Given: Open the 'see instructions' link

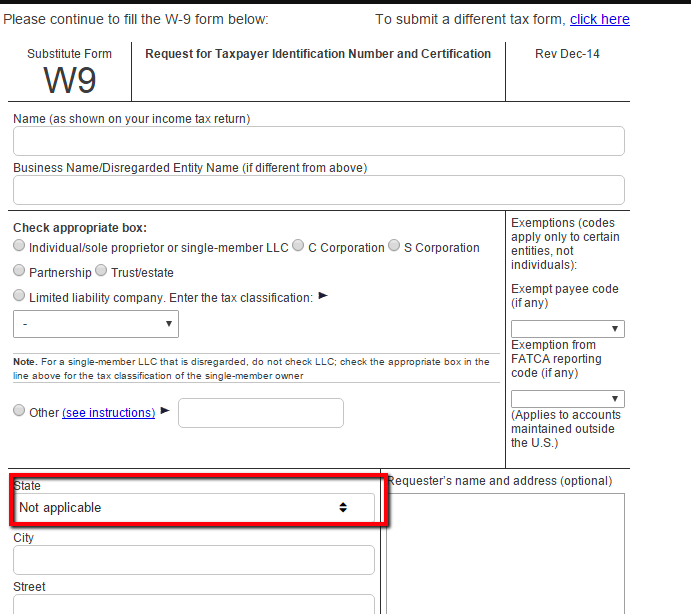Looking at the screenshot, I should coord(108,413).
